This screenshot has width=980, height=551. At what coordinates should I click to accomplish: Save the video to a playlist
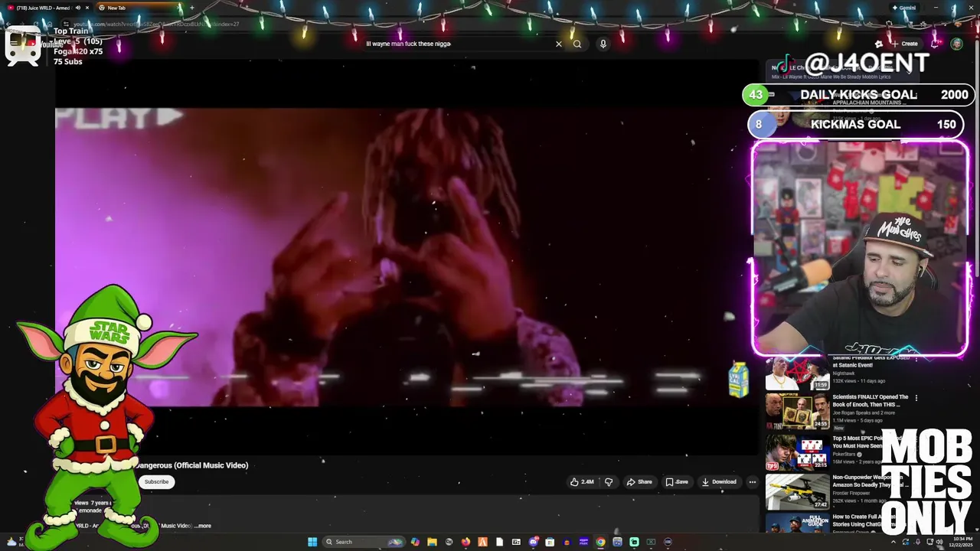(x=677, y=482)
